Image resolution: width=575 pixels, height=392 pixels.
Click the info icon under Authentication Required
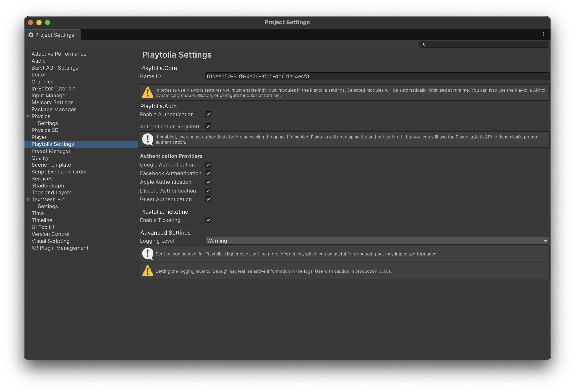pos(148,139)
